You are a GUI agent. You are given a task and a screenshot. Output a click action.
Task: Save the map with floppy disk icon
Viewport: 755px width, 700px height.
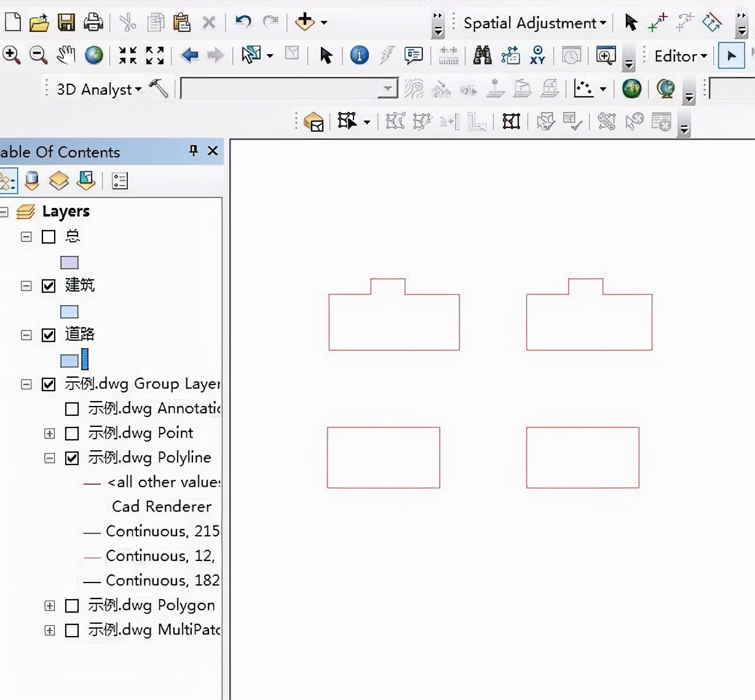pyautogui.click(x=66, y=23)
